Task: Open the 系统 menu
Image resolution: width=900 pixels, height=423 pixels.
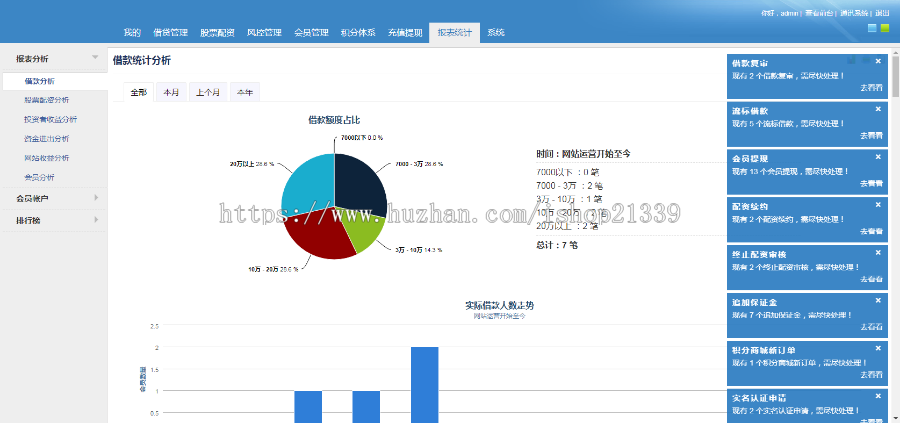Action: pyautogui.click(x=496, y=33)
